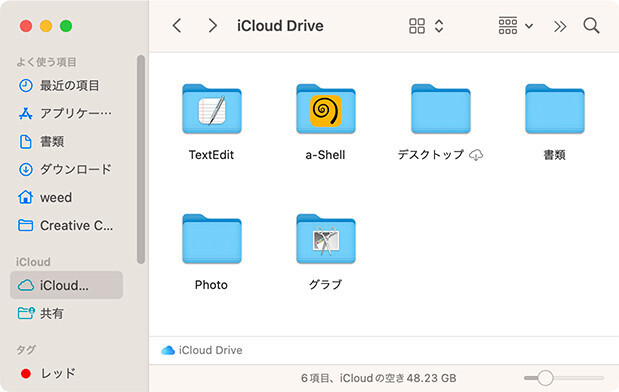619x392 pixels.
Task: Open アプリケーション in the sidebar
Action: [x=66, y=113]
